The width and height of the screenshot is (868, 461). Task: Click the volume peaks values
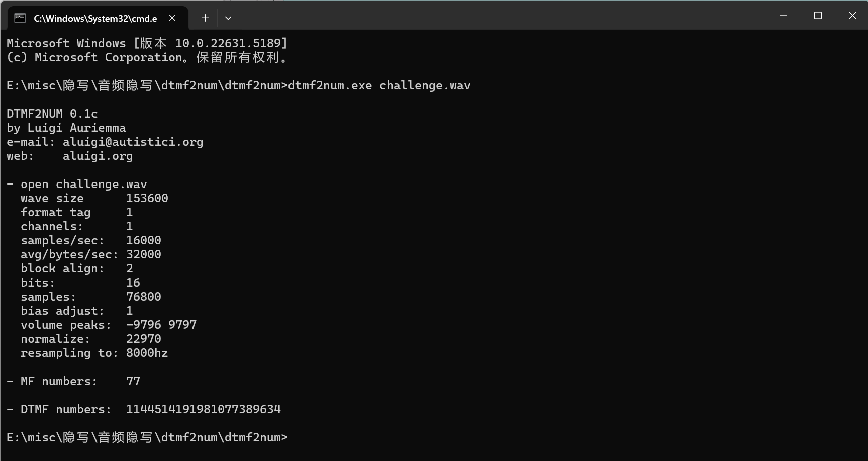coord(161,325)
